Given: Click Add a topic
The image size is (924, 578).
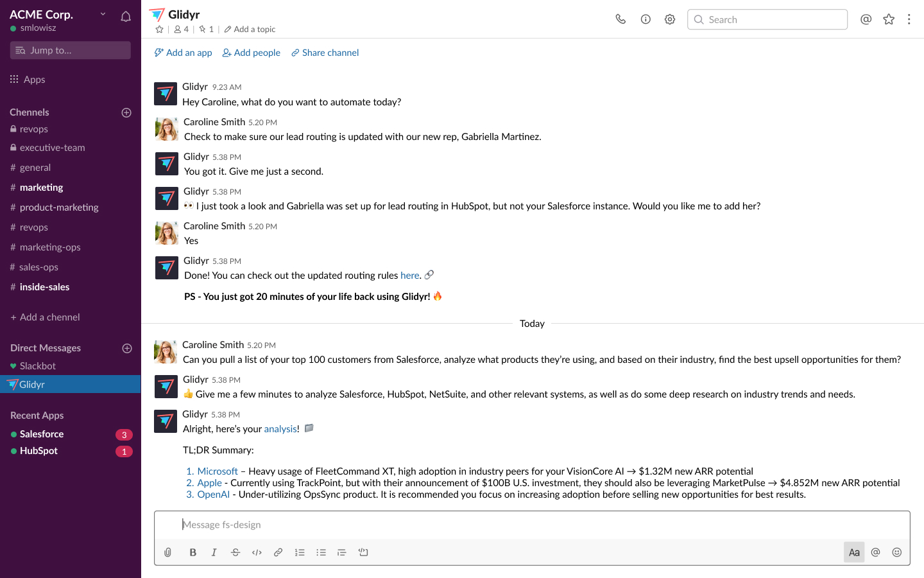Looking at the screenshot, I should [x=250, y=29].
